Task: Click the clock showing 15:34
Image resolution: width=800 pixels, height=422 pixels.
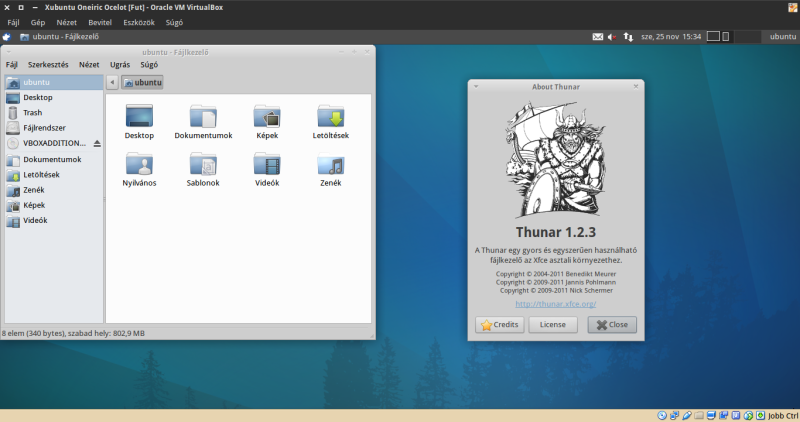Action: point(671,37)
